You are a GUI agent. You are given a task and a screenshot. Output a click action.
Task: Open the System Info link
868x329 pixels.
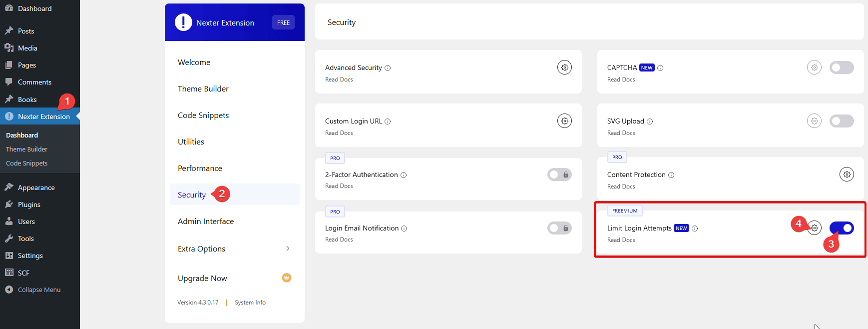250,302
